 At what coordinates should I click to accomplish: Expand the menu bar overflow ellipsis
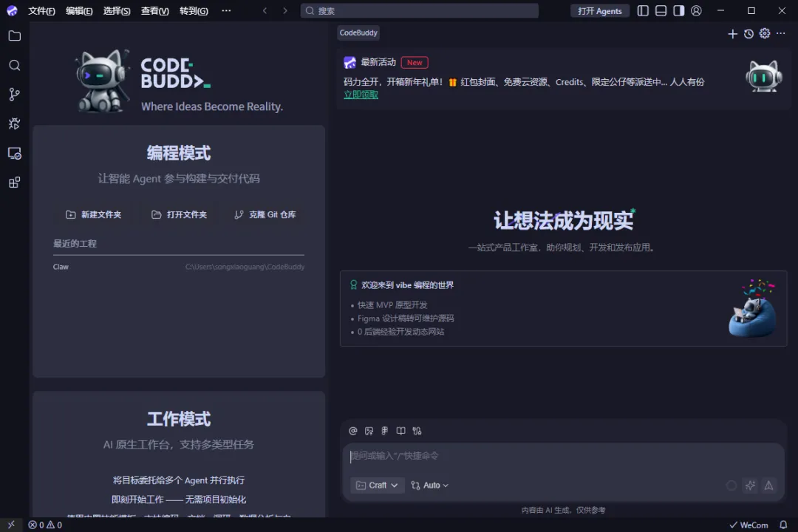pos(227,10)
